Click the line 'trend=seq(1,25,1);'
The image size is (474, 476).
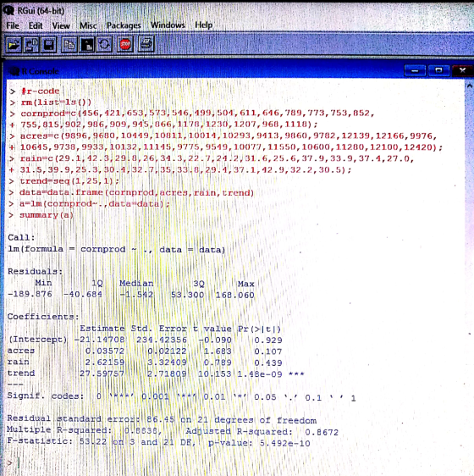pyautogui.click(x=69, y=181)
